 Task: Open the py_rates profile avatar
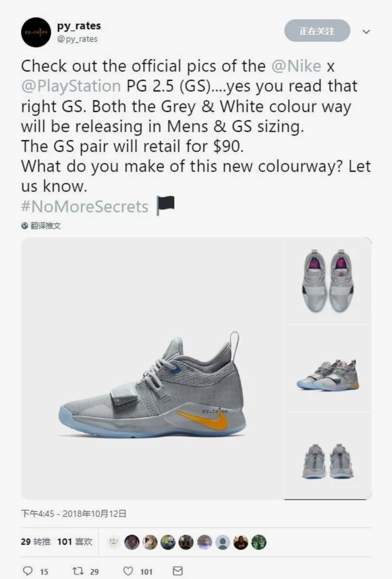point(36,32)
